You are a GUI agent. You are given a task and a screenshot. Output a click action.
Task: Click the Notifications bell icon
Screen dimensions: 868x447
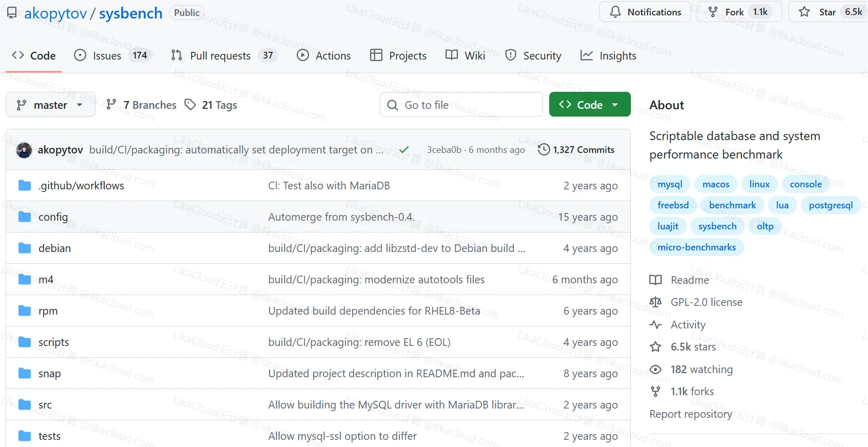tap(615, 12)
